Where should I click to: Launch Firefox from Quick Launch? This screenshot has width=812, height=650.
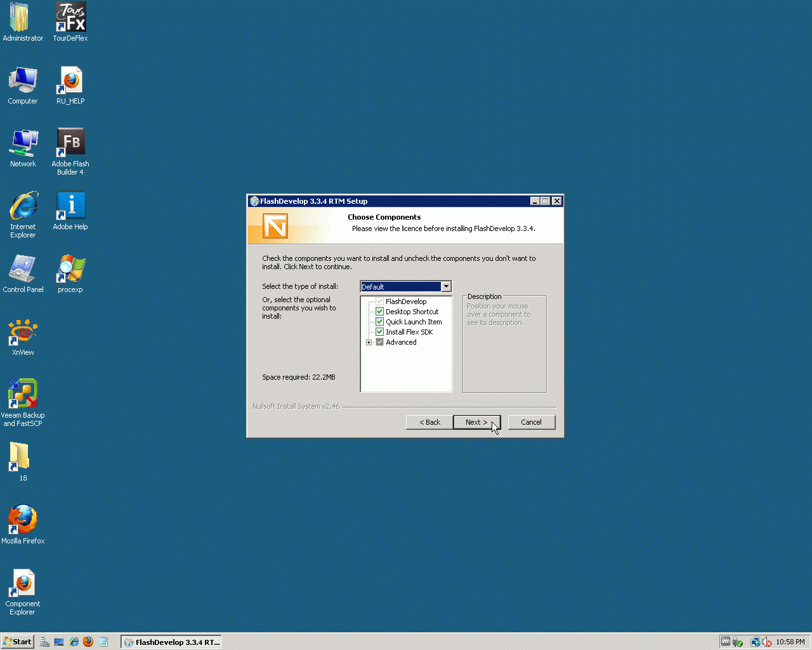(x=88, y=642)
